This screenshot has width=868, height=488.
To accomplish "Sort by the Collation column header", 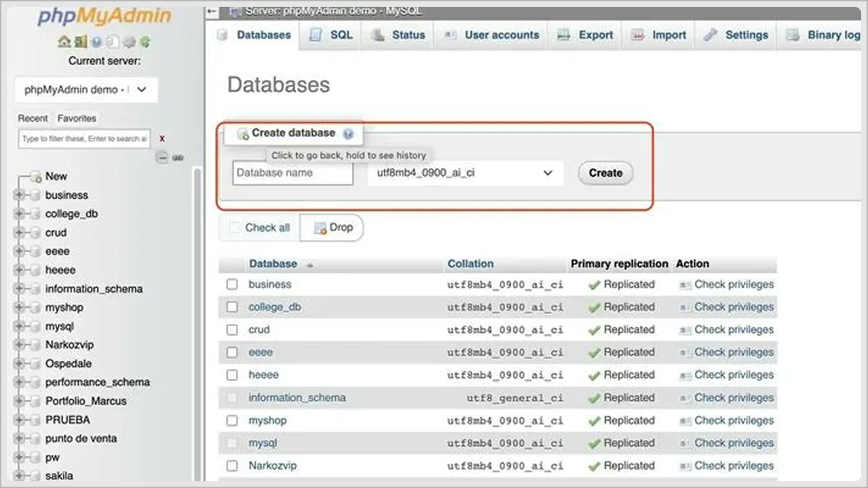I will 471,264.
